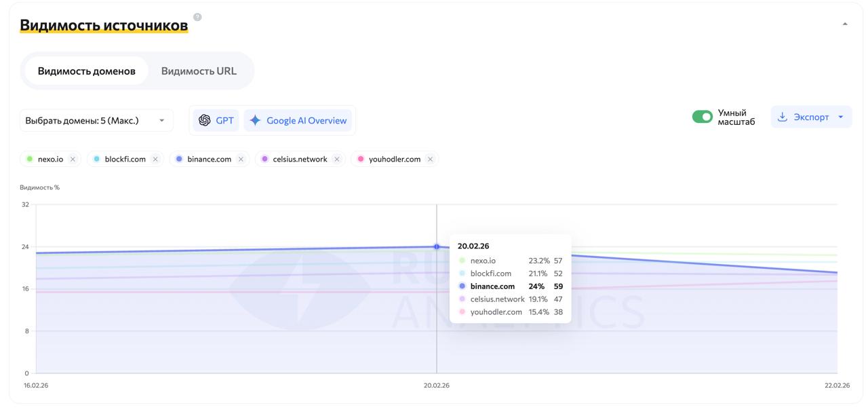Click the help question mark icon beside the title

197,17
